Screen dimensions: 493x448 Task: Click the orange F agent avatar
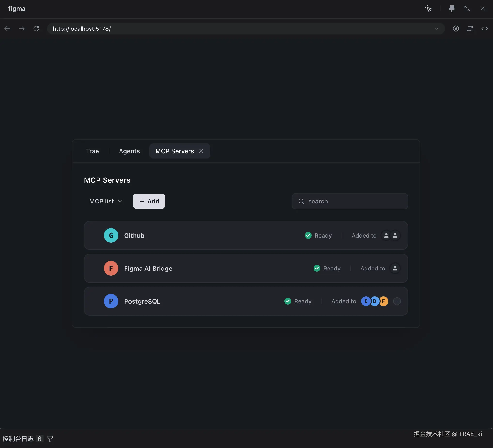[x=383, y=301]
